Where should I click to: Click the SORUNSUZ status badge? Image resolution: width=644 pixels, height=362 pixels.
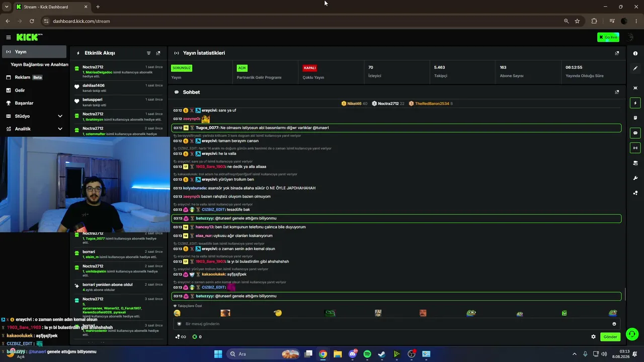[182, 68]
